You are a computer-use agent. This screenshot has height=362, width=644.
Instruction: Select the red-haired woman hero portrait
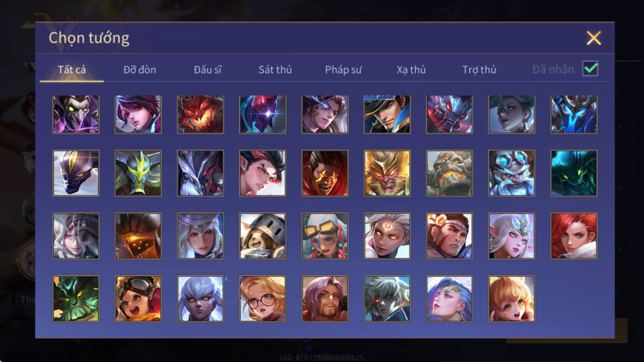coord(574,236)
